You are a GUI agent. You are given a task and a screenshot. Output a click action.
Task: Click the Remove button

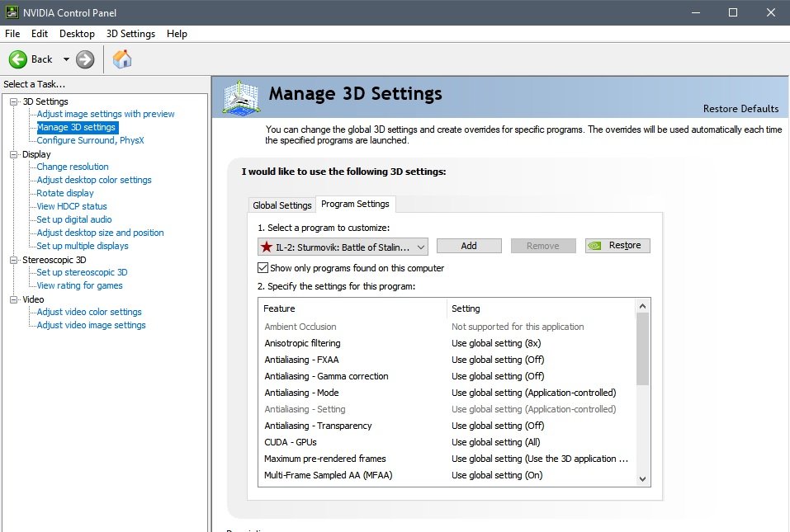(x=542, y=246)
